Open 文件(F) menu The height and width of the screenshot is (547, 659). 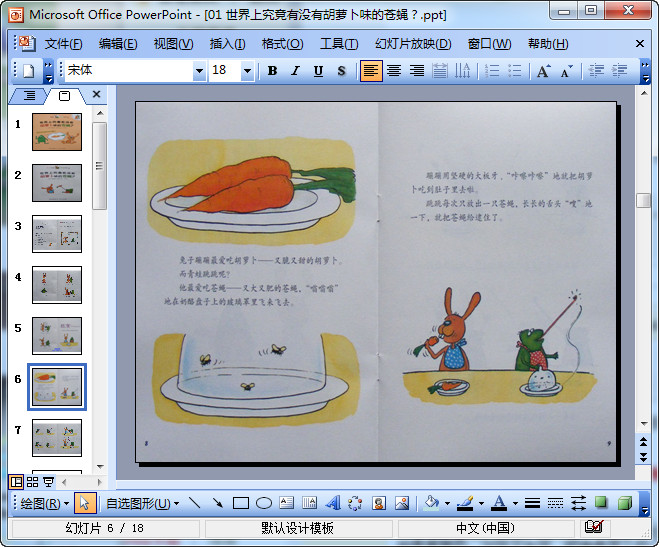pos(63,44)
